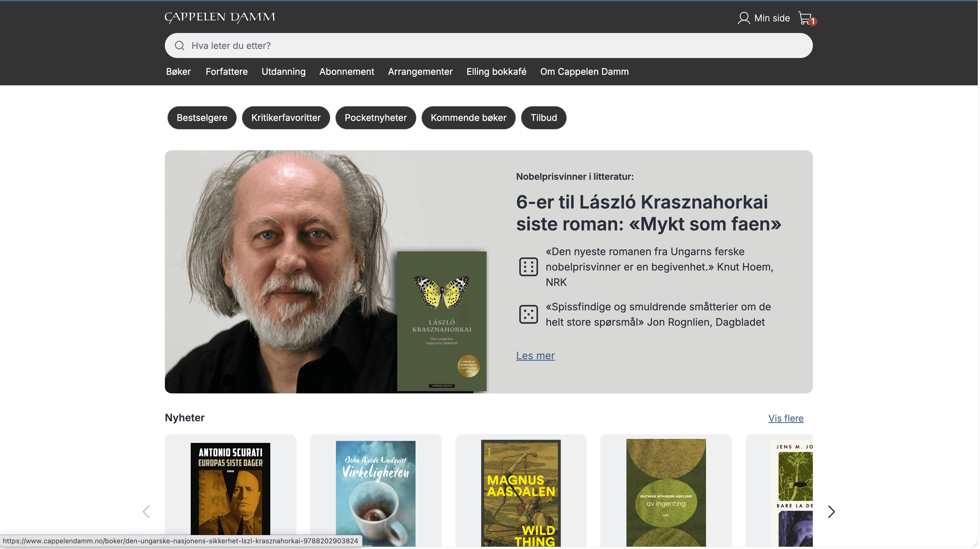
Task: Follow the Les mer link
Action: coord(535,356)
